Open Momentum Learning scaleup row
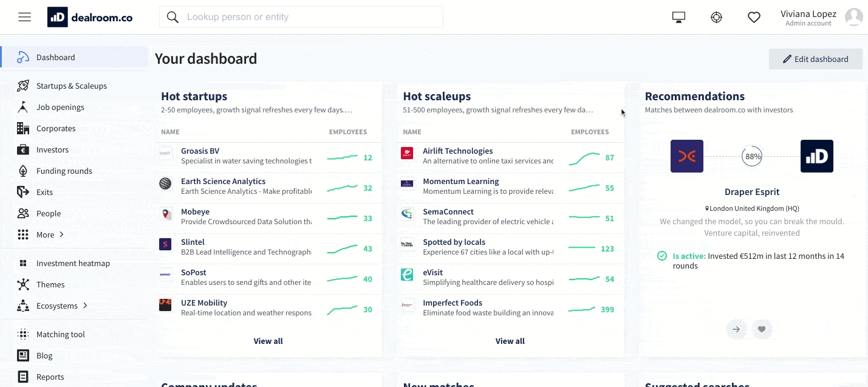Viewport: 868px width, 387px height. [x=510, y=188]
